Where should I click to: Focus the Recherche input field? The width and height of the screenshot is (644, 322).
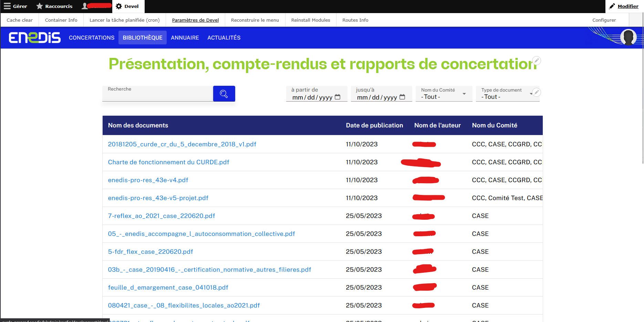pyautogui.click(x=158, y=94)
